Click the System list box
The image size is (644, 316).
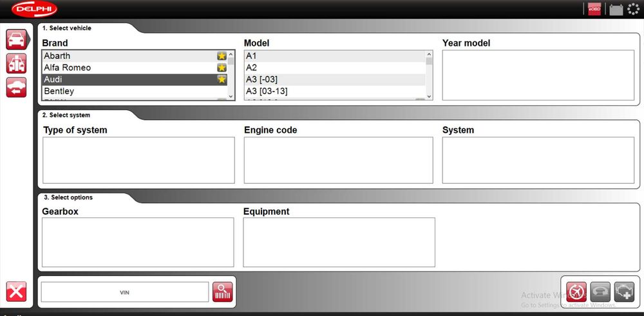(x=538, y=161)
